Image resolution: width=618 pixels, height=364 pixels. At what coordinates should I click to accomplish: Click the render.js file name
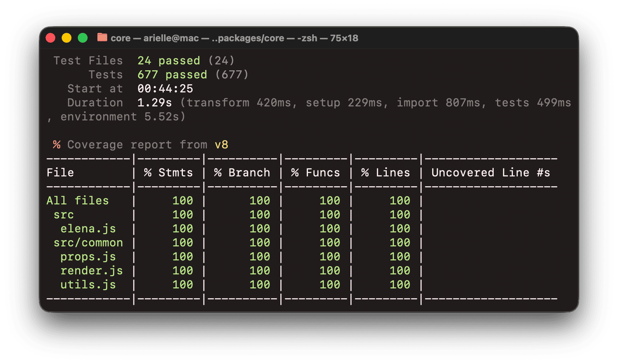(91, 271)
